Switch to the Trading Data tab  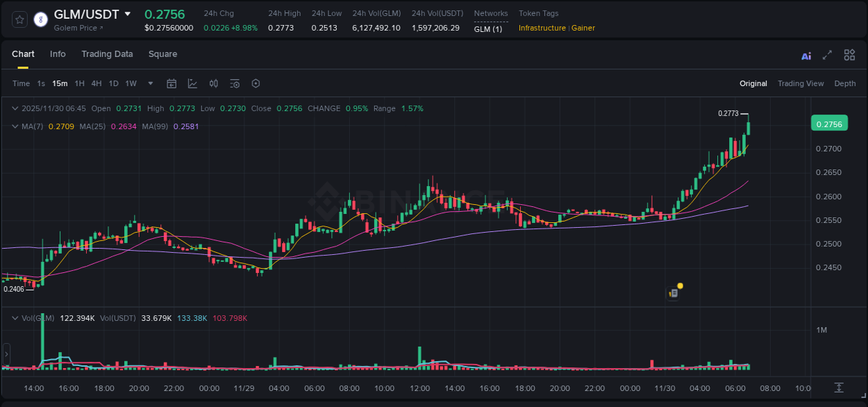click(x=107, y=54)
